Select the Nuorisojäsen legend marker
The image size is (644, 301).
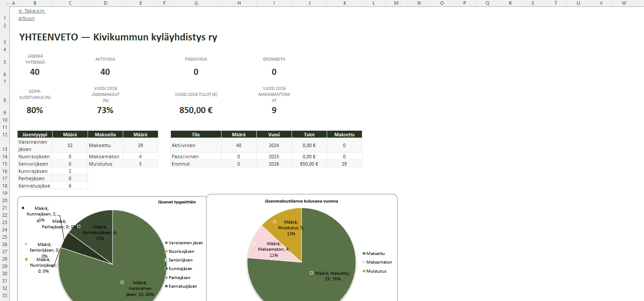click(x=167, y=252)
